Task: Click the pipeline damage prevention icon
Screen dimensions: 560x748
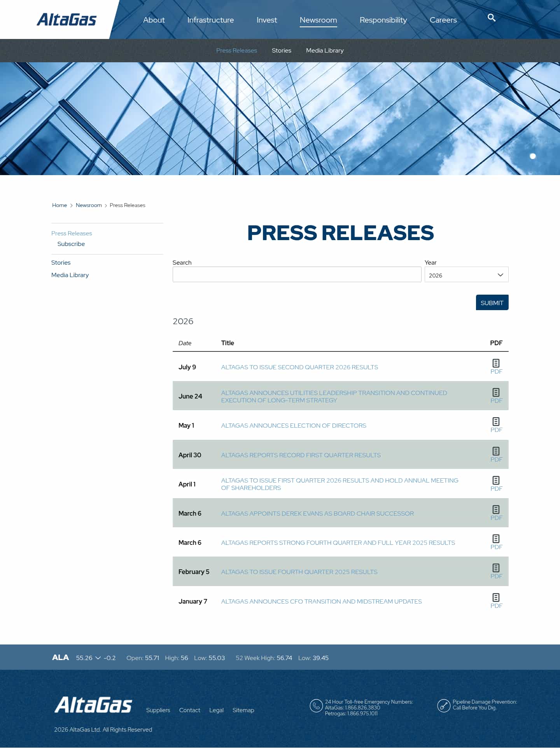Action: [444, 706]
